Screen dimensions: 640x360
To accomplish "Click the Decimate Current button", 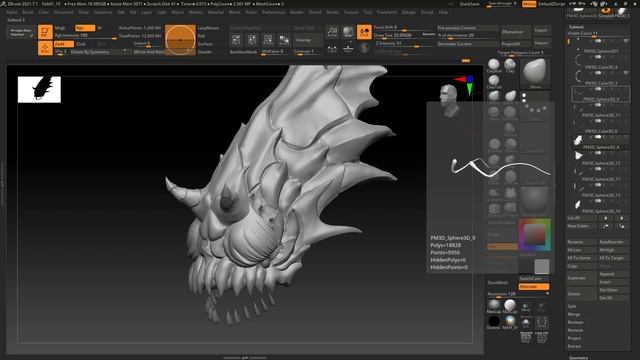I will pyautogui.click(x=468, y=44).
